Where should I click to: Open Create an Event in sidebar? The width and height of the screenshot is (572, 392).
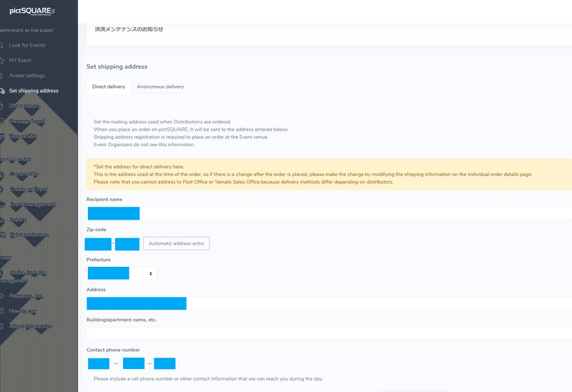(29, 190)
